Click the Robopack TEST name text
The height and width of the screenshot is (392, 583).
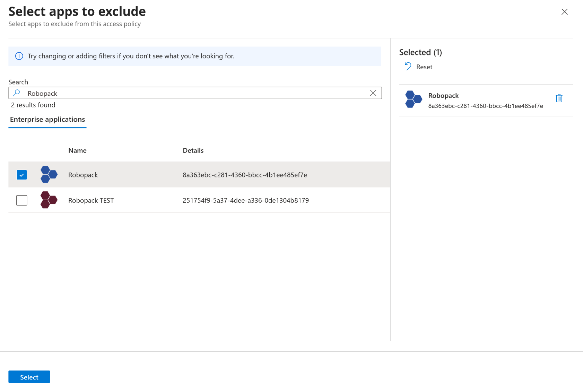coord(91,200)
